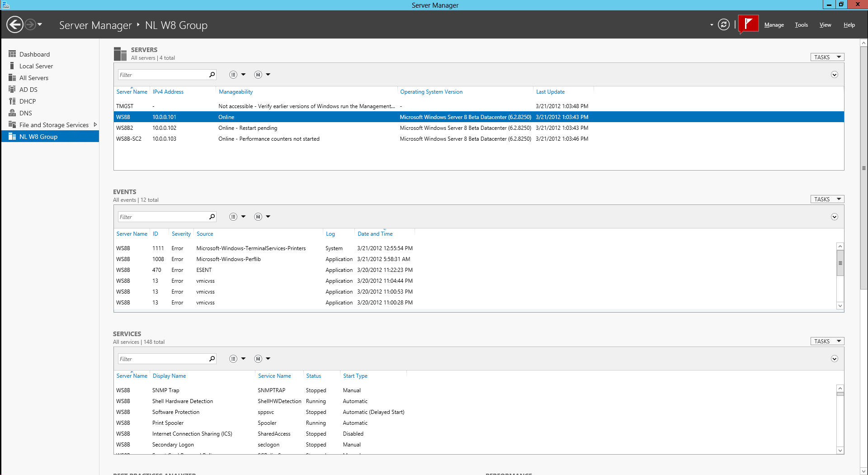Screen dimensions: 868x475
Task: Open AD DS role page
Action: tap(28, 90)
